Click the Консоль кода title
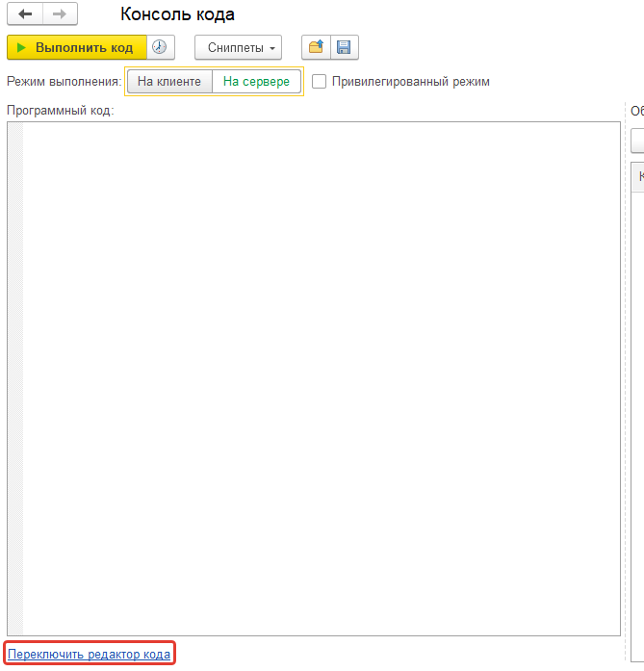The image size is (644, 671). [177, 14]
